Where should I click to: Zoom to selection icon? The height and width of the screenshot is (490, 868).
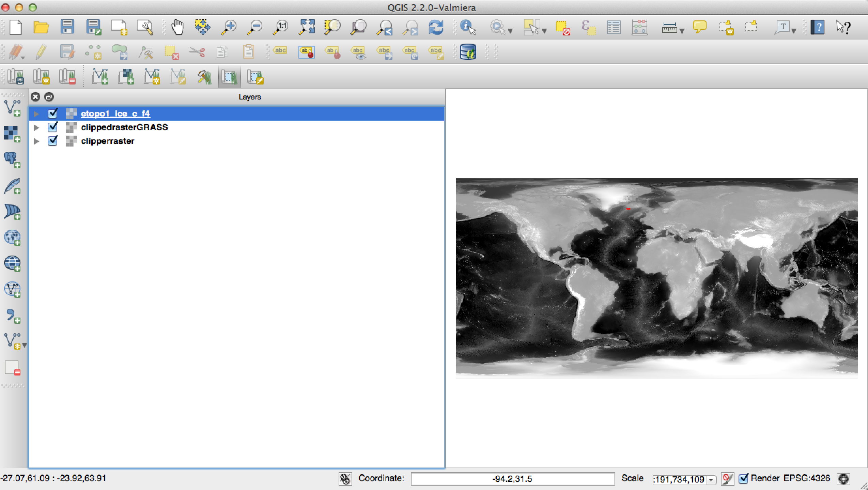(x=332, y=27)
